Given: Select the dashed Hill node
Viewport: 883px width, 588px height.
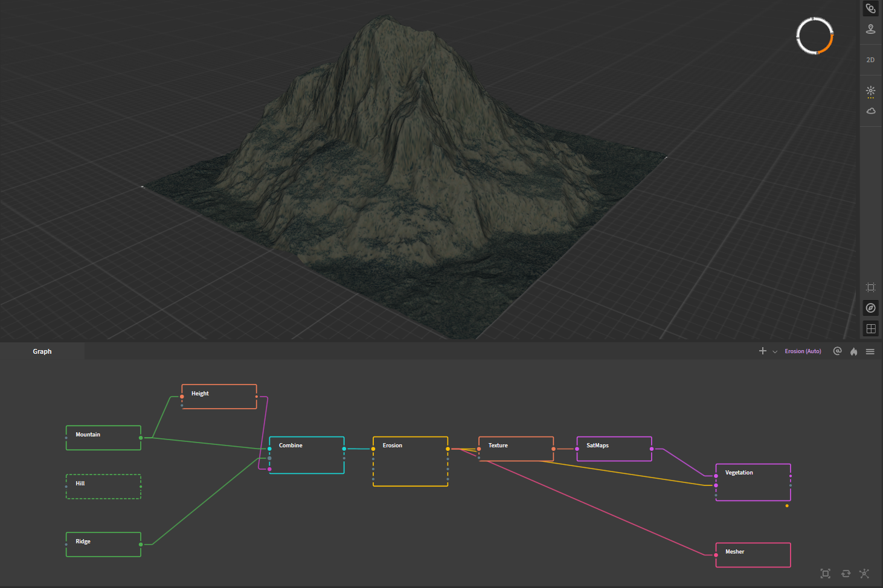Looking at the screenshot, I should point(103,487).
